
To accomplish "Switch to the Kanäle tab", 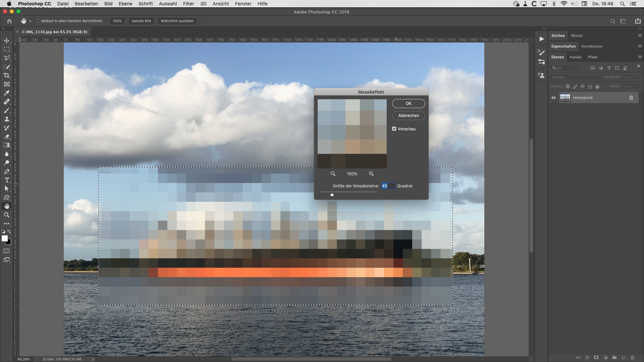I will [576, 57].
